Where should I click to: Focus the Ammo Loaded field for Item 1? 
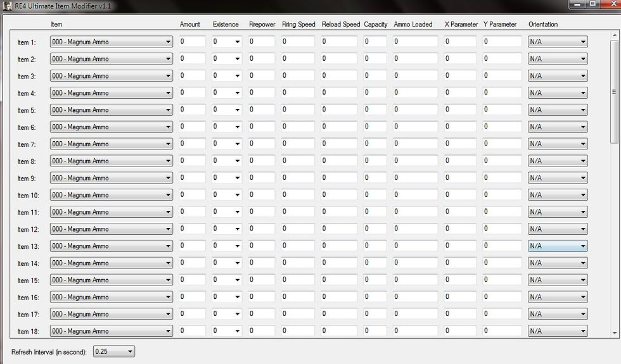click(416, 41)
